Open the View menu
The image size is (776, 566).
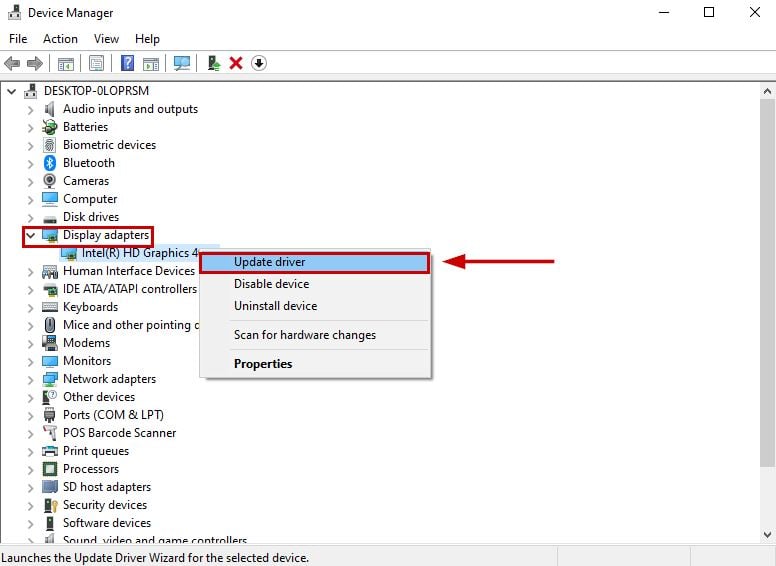click(x=106, y=39)
